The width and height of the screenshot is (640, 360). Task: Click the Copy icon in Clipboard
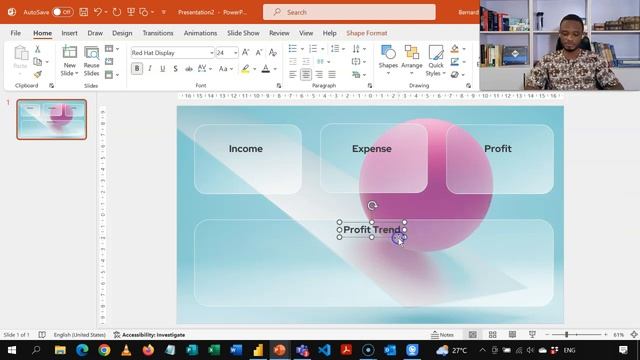[x=38, y=62]
